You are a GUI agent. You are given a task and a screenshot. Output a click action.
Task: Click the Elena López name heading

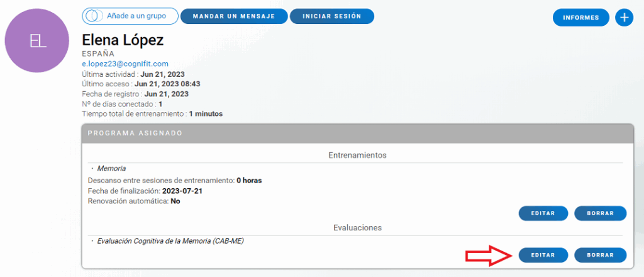(x=123, y=40)
